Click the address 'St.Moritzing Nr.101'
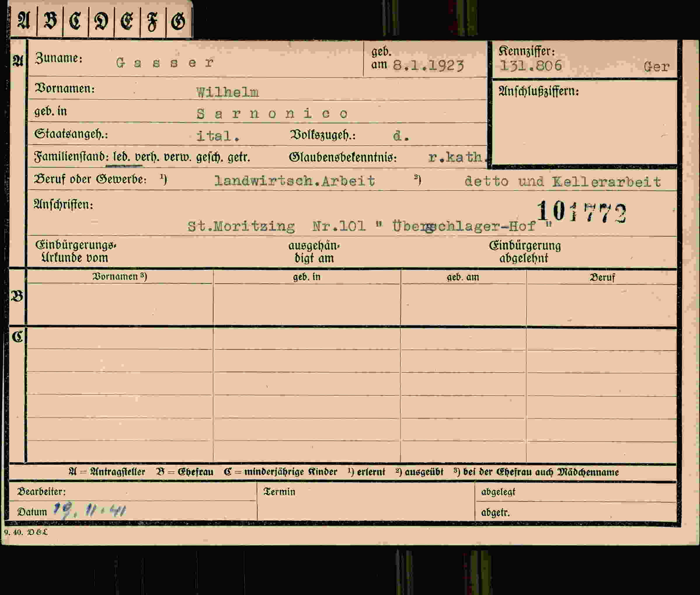Viewport: 700px width, 595px height. click(277, 226)
